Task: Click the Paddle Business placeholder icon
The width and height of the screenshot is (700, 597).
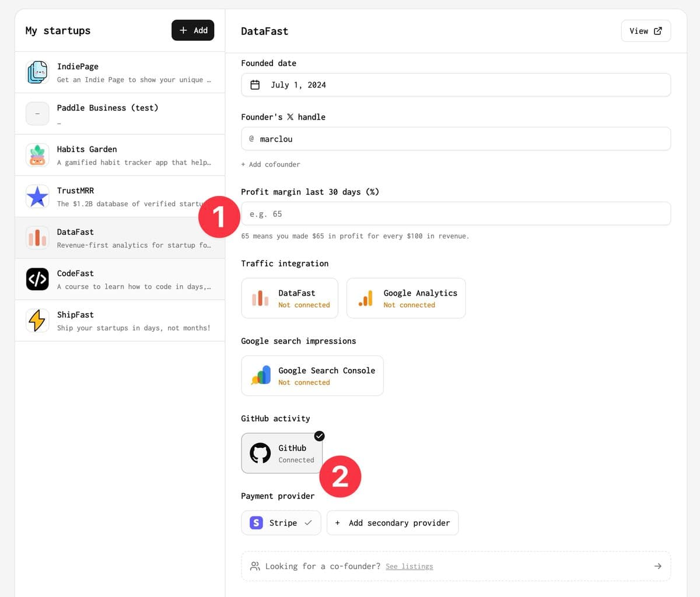Action: point(37,114)
